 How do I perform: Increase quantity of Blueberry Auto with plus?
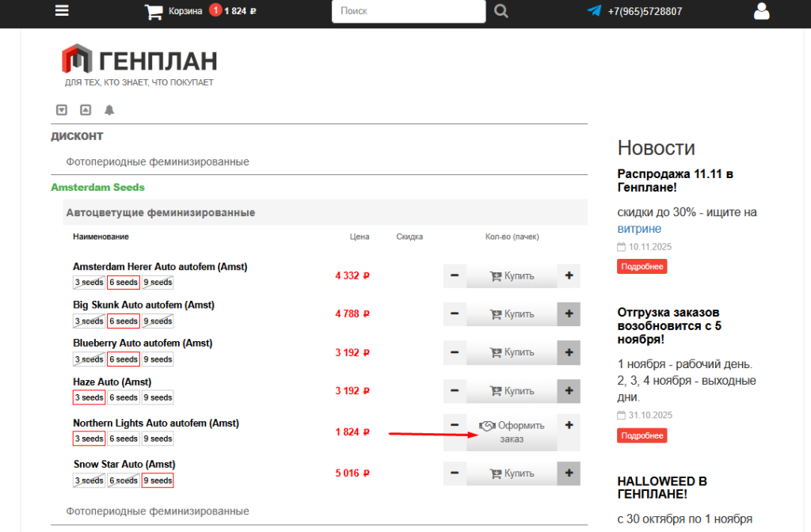(569, 352)
